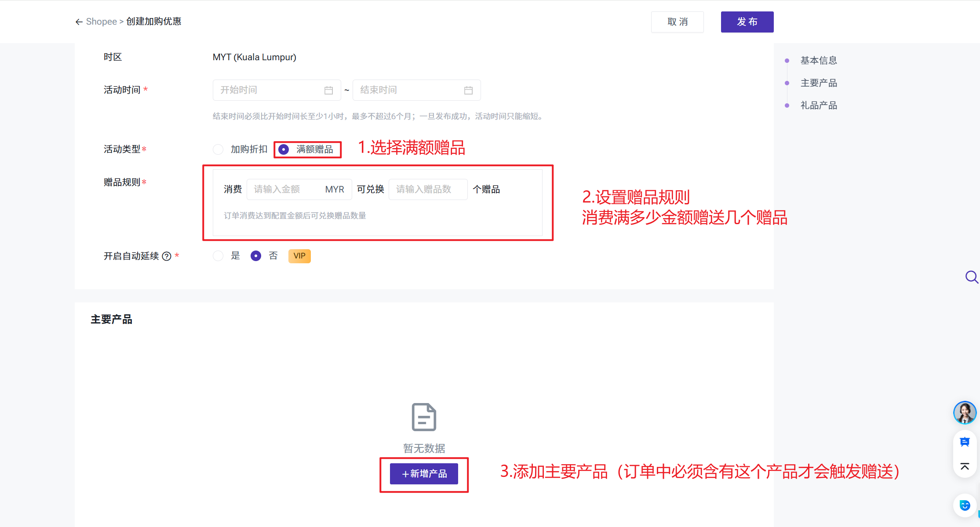Open the start time calendar icon

click(x=328, y=90)
